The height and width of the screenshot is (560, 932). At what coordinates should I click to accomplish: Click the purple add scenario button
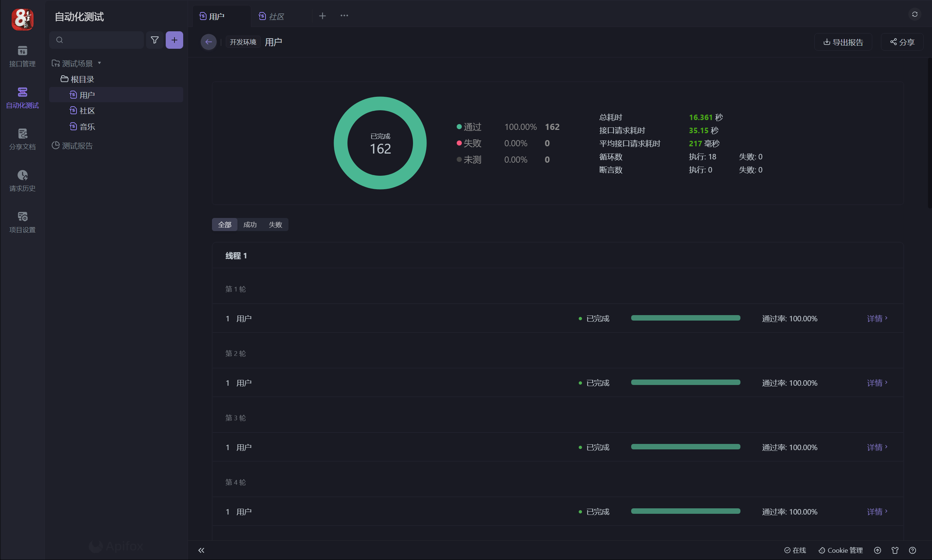tap(174, 40)
